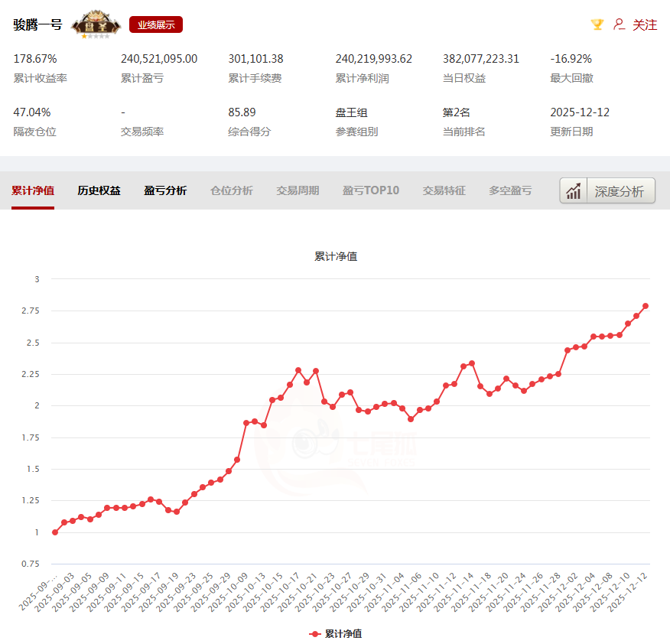Screen dimensions: 670x644
Task: Click the gold trophy icon
Action: (597, 24)
